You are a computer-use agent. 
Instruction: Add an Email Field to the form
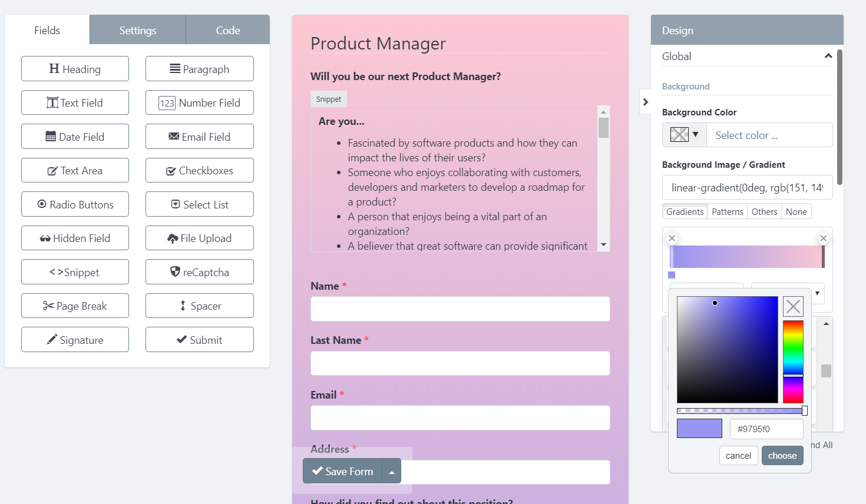tap(199, 137)
